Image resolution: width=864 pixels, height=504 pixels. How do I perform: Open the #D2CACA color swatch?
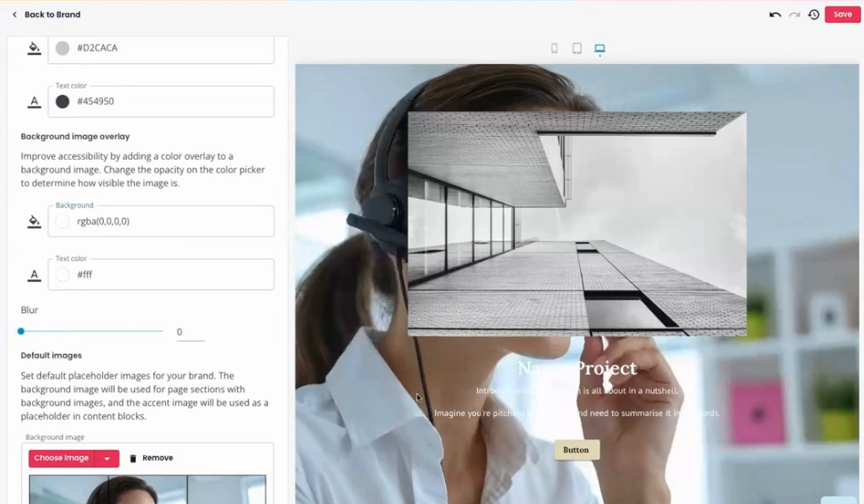[63, 48]
